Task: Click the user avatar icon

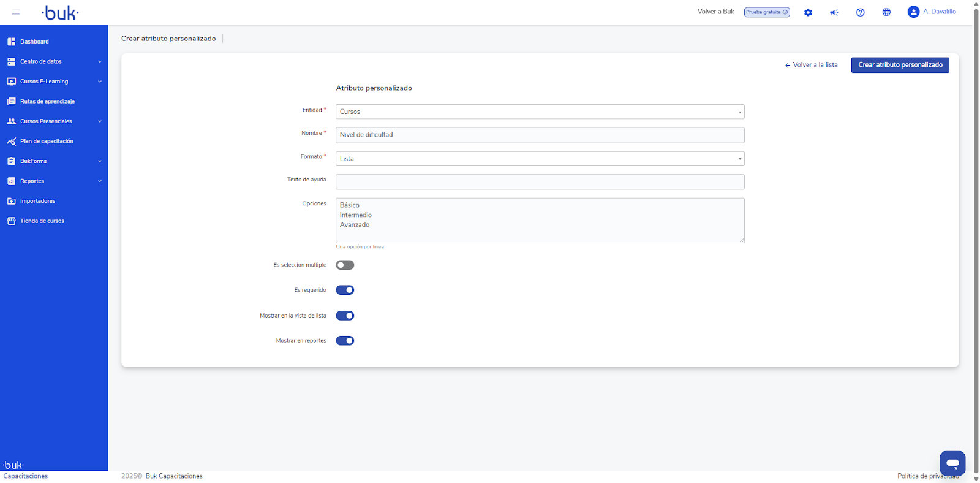Action: [x=913, y=12]
